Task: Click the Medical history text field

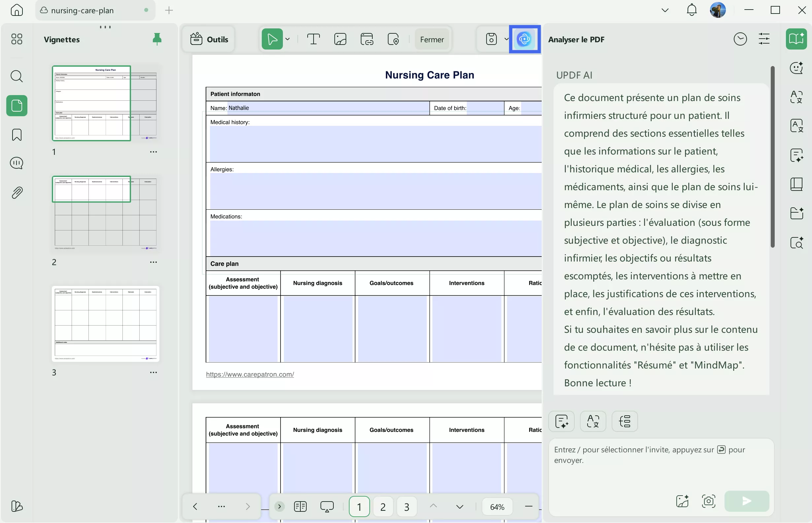Action: [x=375, y=144]
